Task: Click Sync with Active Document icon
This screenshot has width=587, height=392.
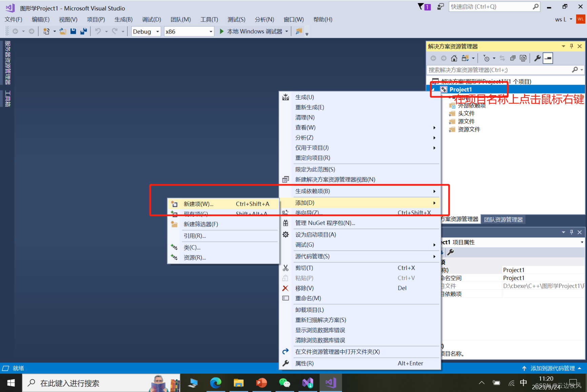Action: pos(502,58)
